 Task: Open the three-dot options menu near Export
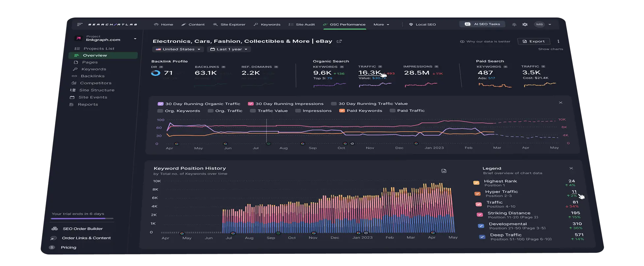(558, 42)
